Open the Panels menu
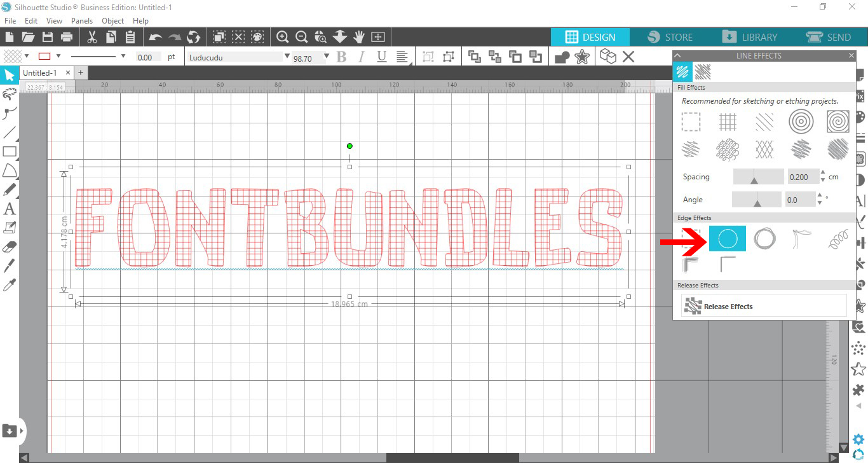The image size is (868, 463). tap(82, 21)
